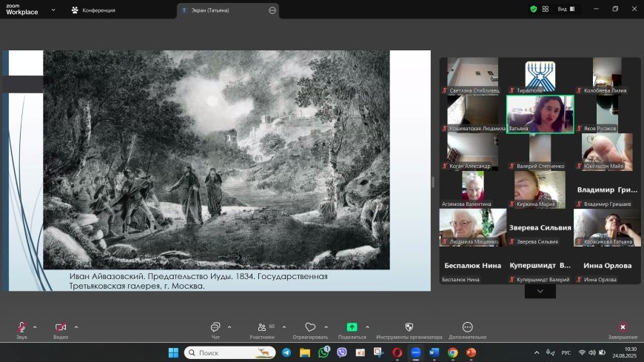The image size is (644, 362).
Task: Select Киркина Мария video tile
Action: click(x=540, y=190)
